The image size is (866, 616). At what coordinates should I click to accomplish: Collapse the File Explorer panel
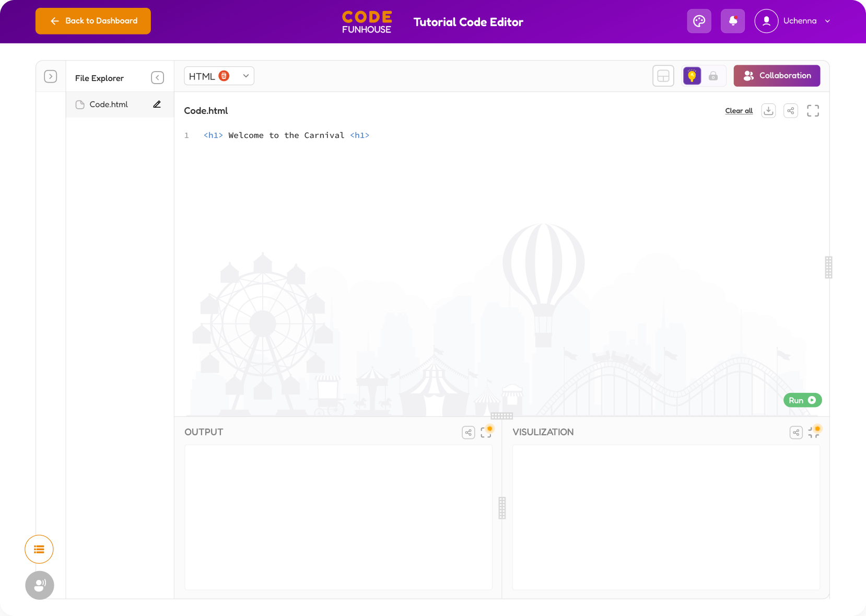tap(157, 77)
